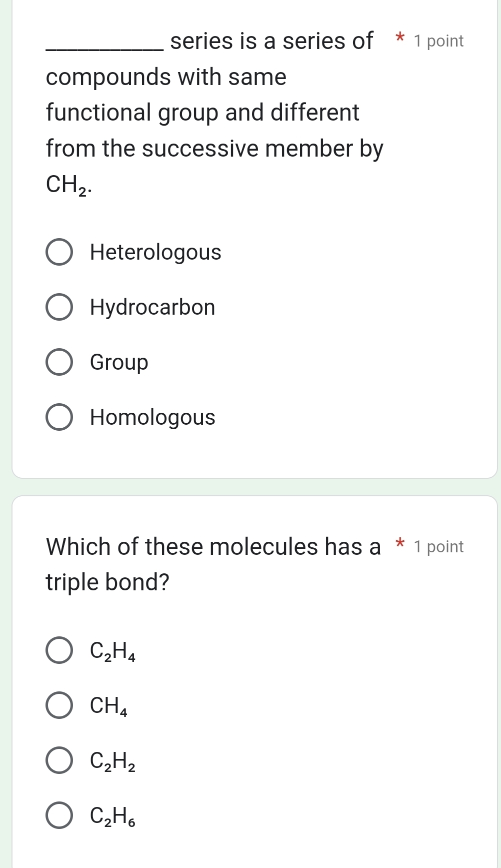Viewport: 501px width, 868px height.
Task: Click the 'C₂H₆' formula label text
Action: coord(112,816)
